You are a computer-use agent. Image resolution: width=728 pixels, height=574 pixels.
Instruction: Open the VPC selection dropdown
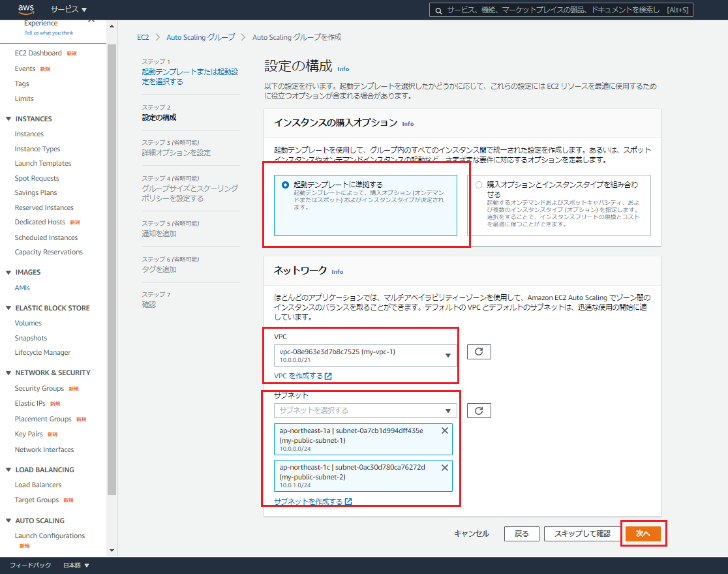coord(365,355)
